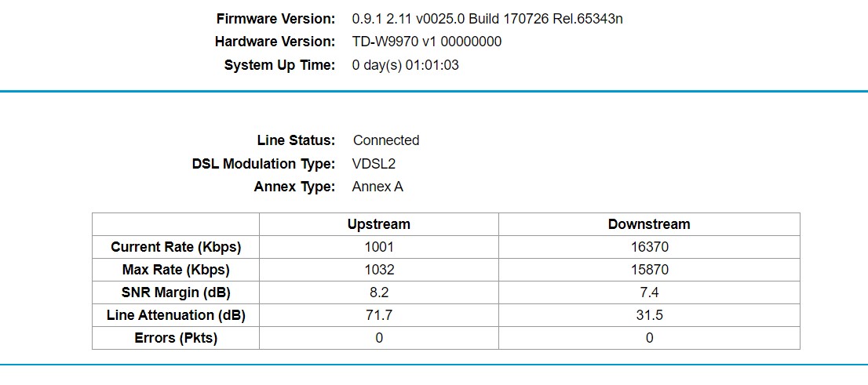The width and height of the screenshot is (868, 385).
Task: Select upstream attenuation 71.7 cell
Action: coord(378,315)
